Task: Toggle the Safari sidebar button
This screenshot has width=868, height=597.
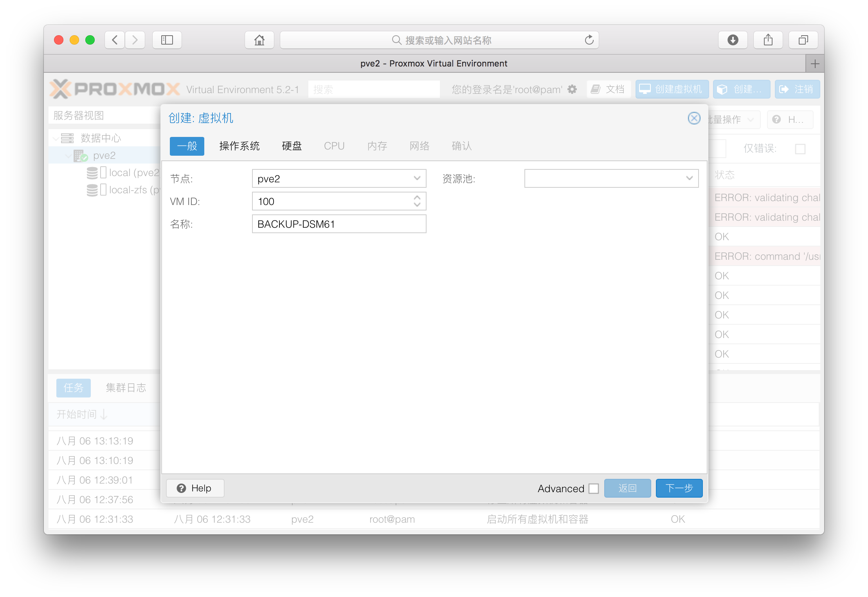Action: pyautogui.click(x=167, y=40)
